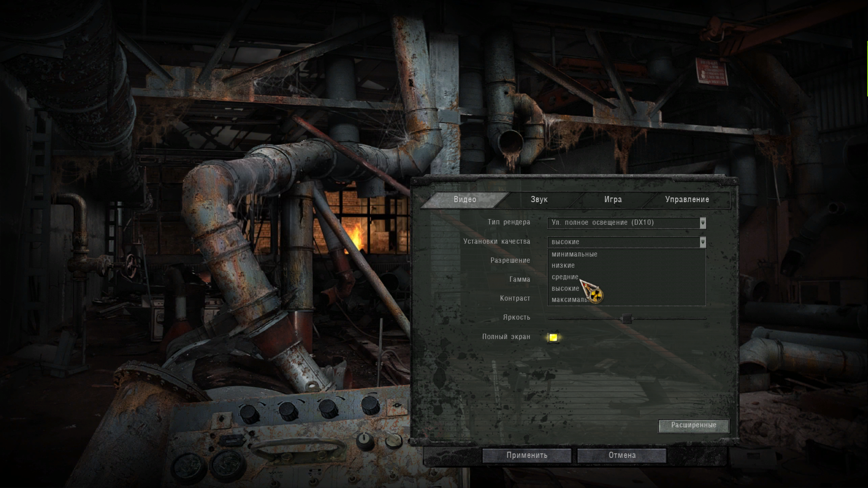Screen dimensions: 868x488
Task: Choose низкие in the quality list
Action: 563,265
